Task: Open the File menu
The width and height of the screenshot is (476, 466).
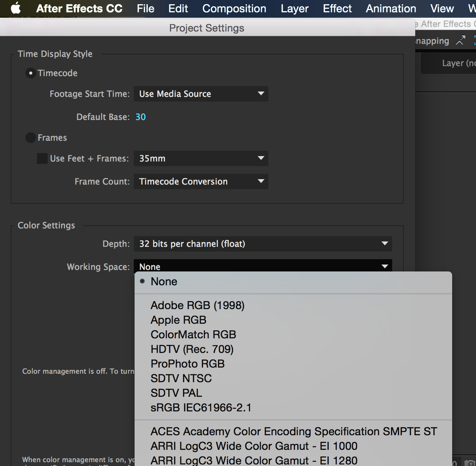Action: (145, 8)
